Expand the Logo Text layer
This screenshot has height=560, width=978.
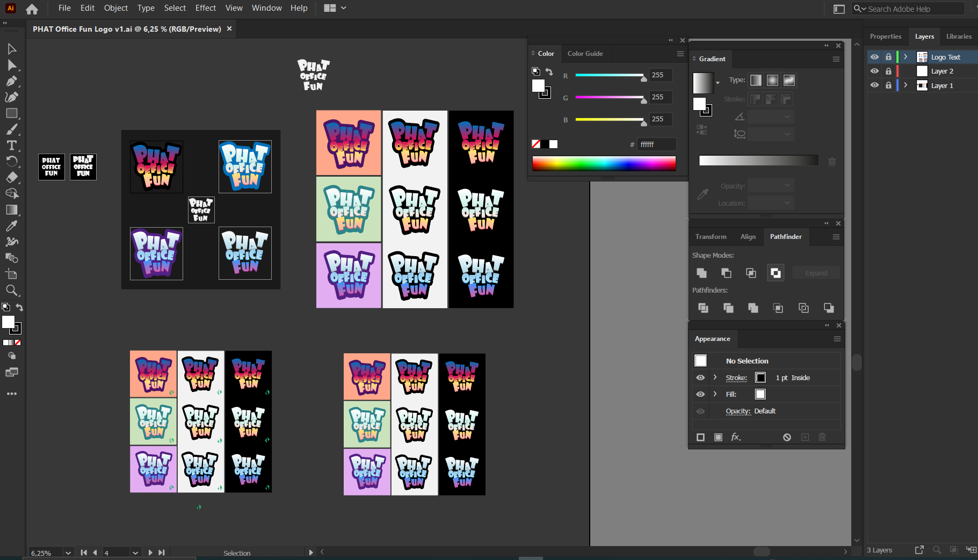(x=905, y=57)
